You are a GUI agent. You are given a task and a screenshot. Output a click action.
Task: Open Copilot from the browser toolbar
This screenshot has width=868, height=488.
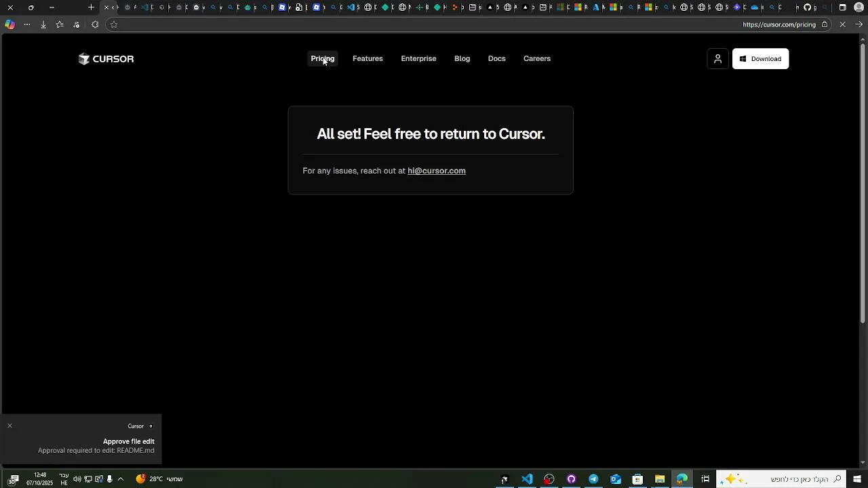point(9,24)
